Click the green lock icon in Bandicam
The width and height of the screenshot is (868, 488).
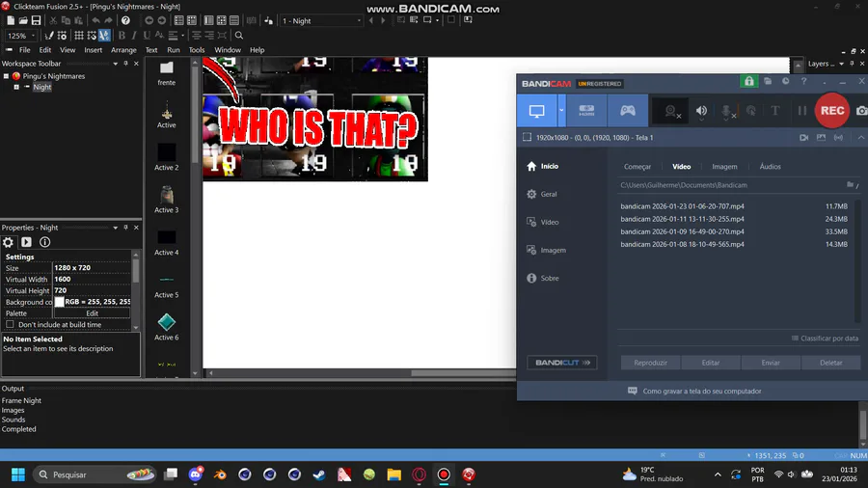[x=749, y=81]
